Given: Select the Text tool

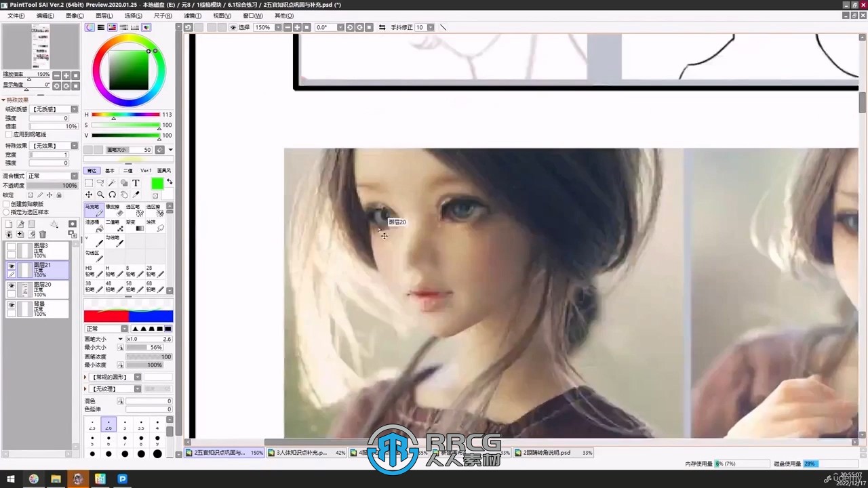Looking at the screenshot, I should point(136,183).
